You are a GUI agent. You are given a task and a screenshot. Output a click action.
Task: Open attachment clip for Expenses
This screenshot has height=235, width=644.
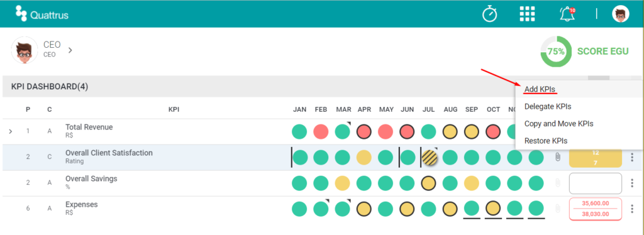(x=557, y=209)
